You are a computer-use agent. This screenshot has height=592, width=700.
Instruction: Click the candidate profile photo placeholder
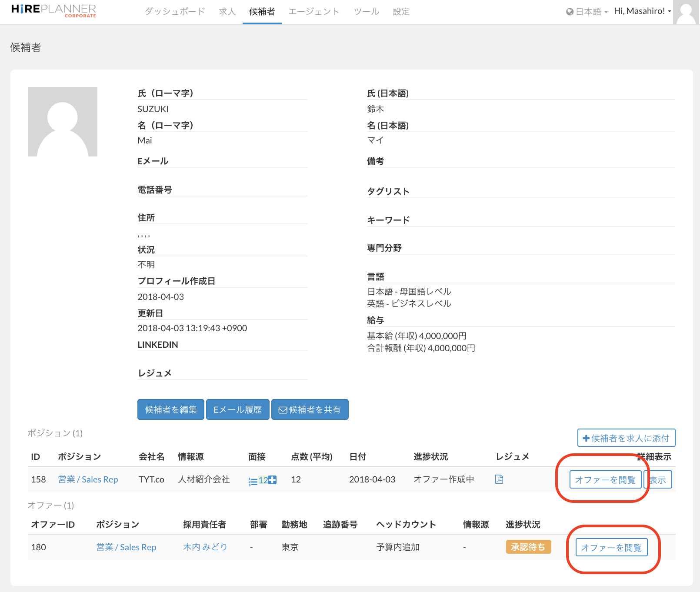tap(63, 122)
